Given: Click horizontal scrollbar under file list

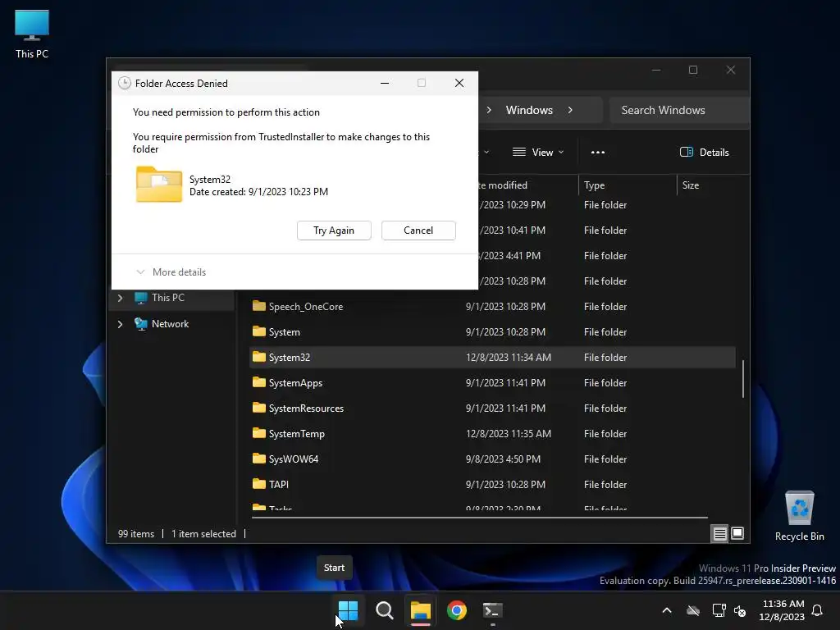Looking at the screenshot, I should pyautogui.click(x=479, y=518).
